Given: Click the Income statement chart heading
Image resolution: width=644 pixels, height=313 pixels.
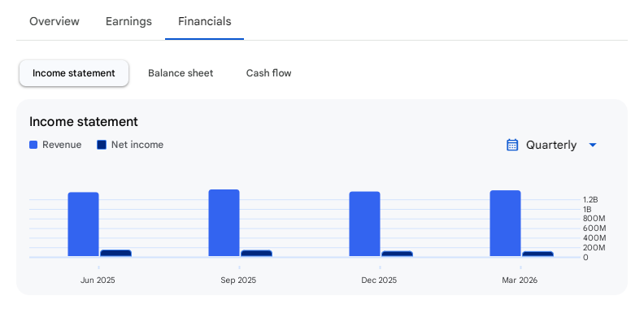Looking at the screenshot, I should (84, 122).
